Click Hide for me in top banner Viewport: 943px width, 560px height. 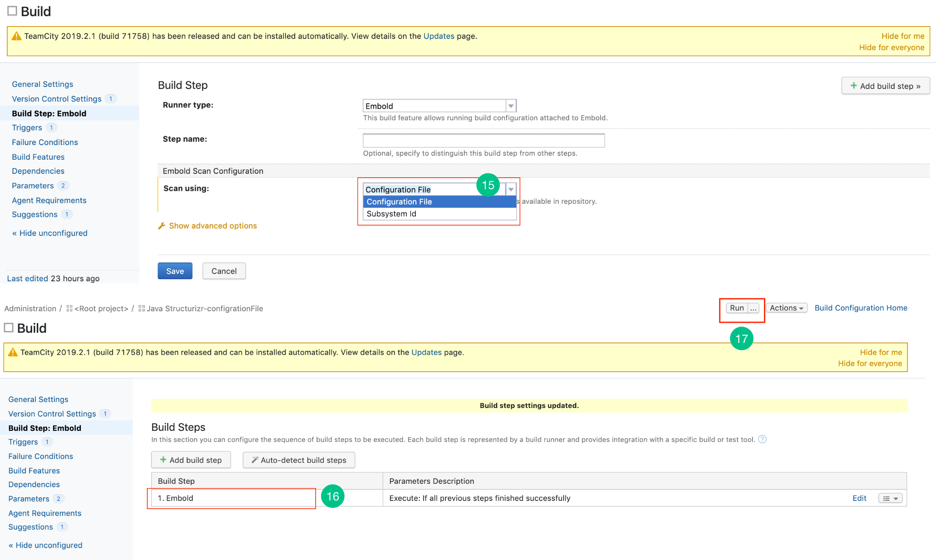click(x=903, y=36)
